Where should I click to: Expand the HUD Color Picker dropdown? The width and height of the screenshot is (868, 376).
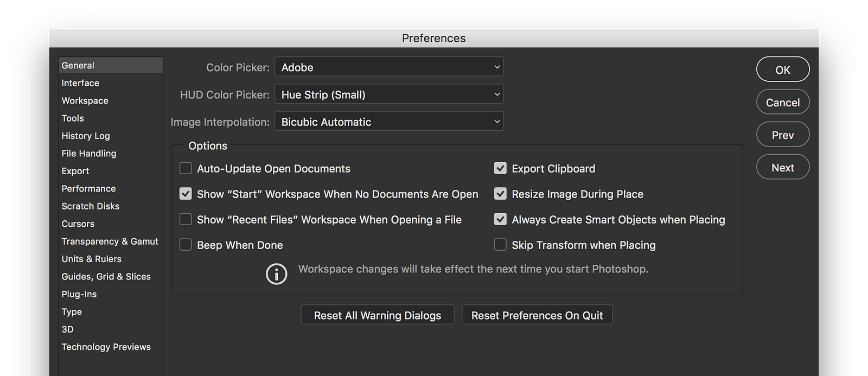coord(389,94)
